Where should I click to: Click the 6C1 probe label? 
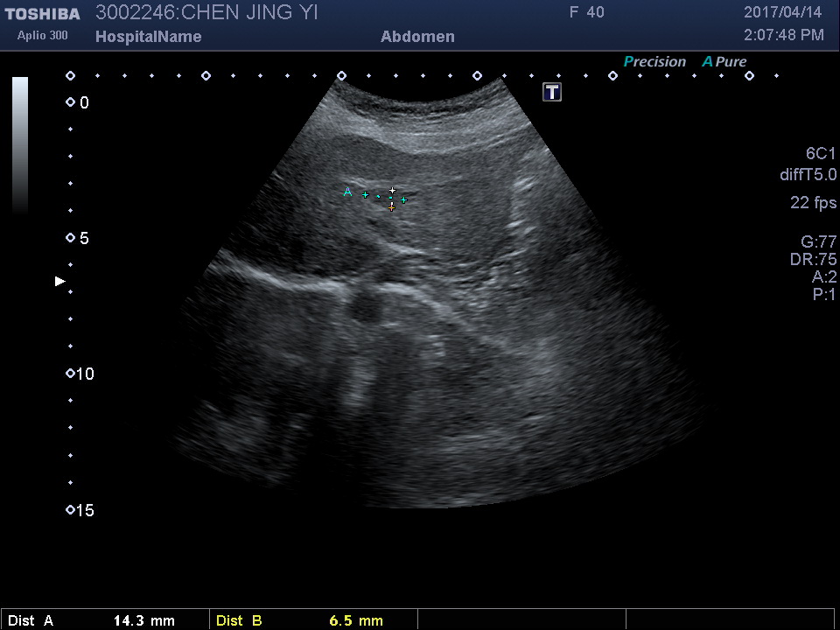[821, 154]
